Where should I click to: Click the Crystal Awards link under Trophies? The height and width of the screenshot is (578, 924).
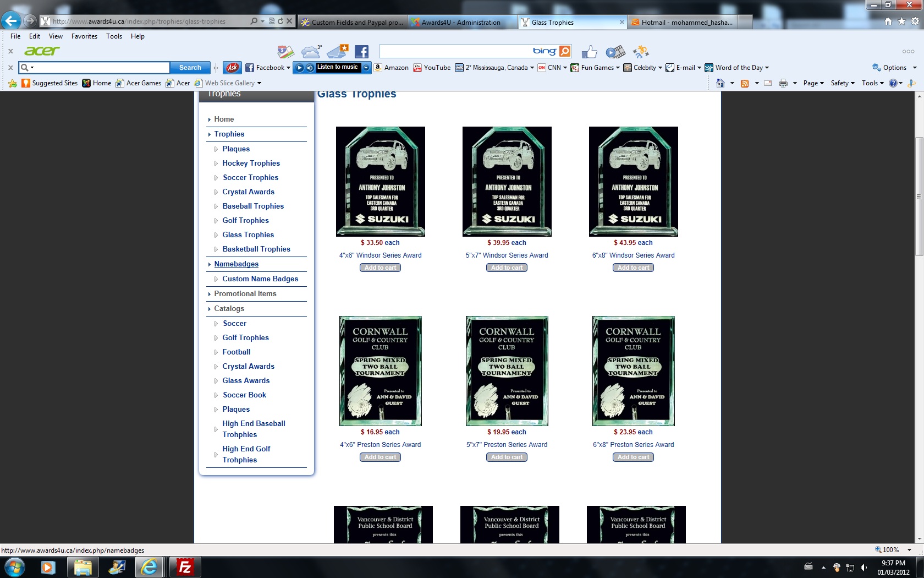click(x=249, y=192)
